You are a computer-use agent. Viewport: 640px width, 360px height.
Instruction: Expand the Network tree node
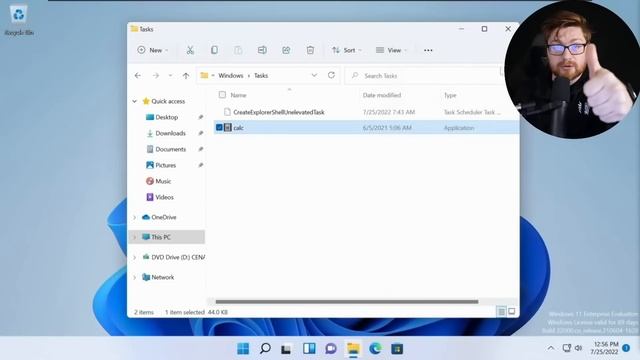coord(134,277)
